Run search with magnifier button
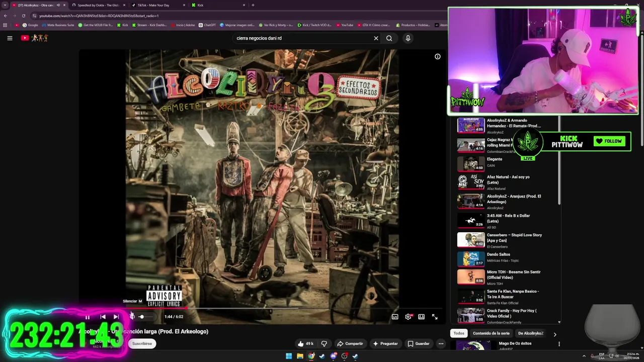 coord(389,38)
